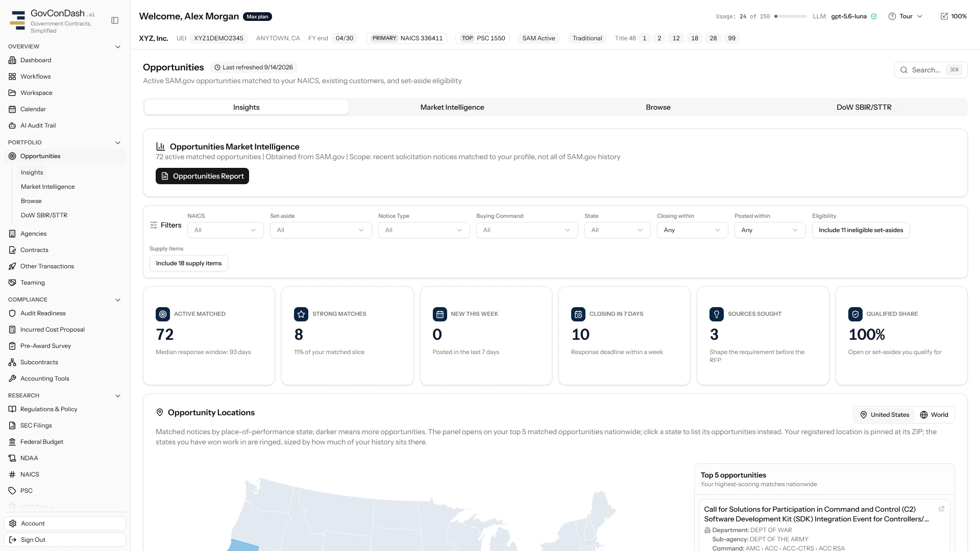Click the Pre-Award Survey clipboard icon

[12, 346]
